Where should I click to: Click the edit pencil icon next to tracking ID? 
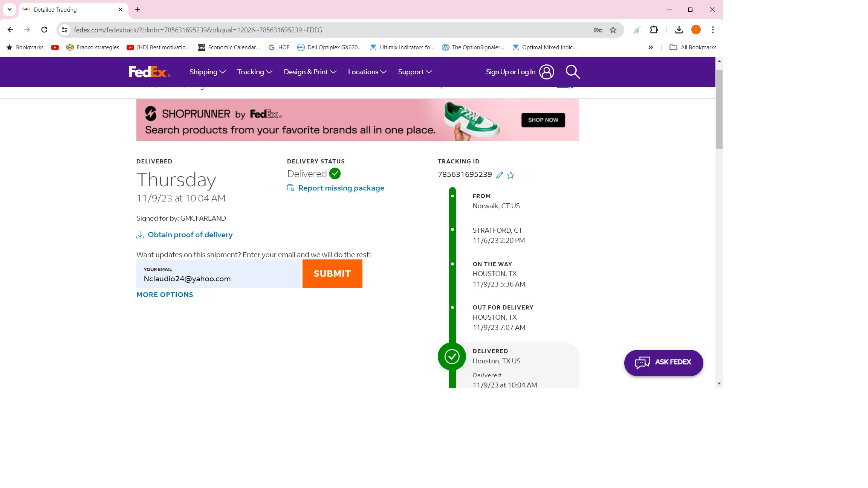pos(500,175)
